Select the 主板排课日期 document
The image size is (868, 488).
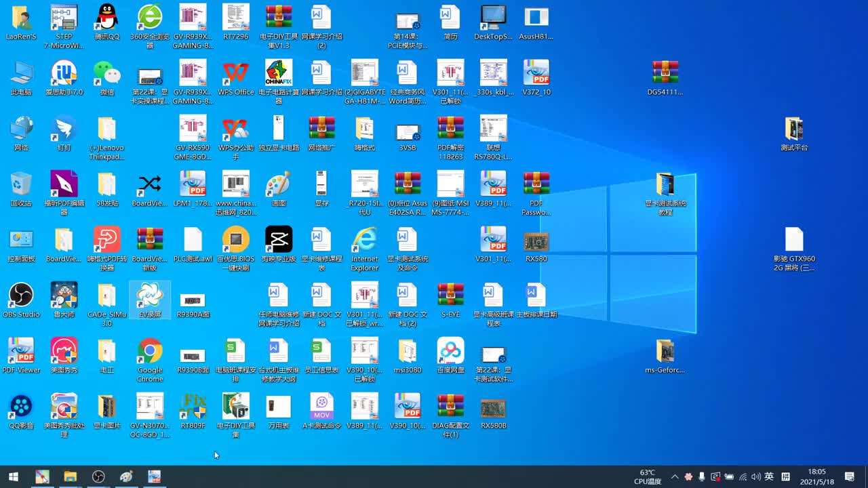[536, 300]
